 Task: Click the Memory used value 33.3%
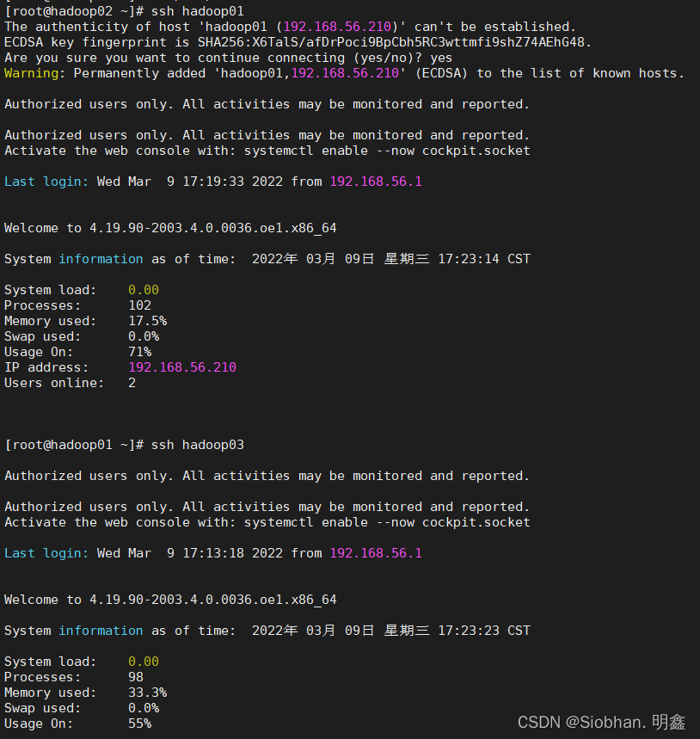pyautogui.click(x=147, y=693)
